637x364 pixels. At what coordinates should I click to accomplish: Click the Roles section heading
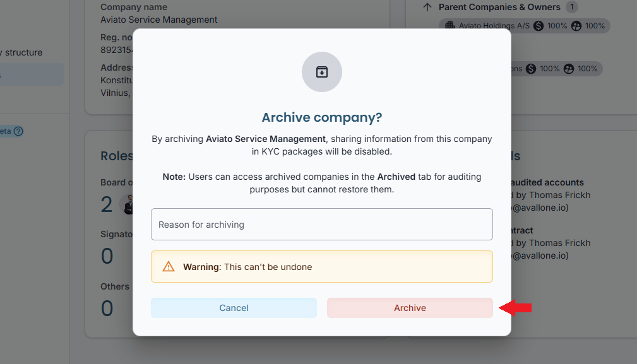[x=117, y=156]
